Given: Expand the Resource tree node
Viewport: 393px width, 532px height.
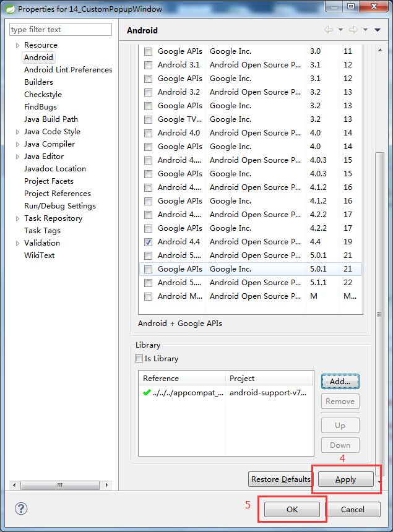Looking at the screenshot, I should point(18,45).
